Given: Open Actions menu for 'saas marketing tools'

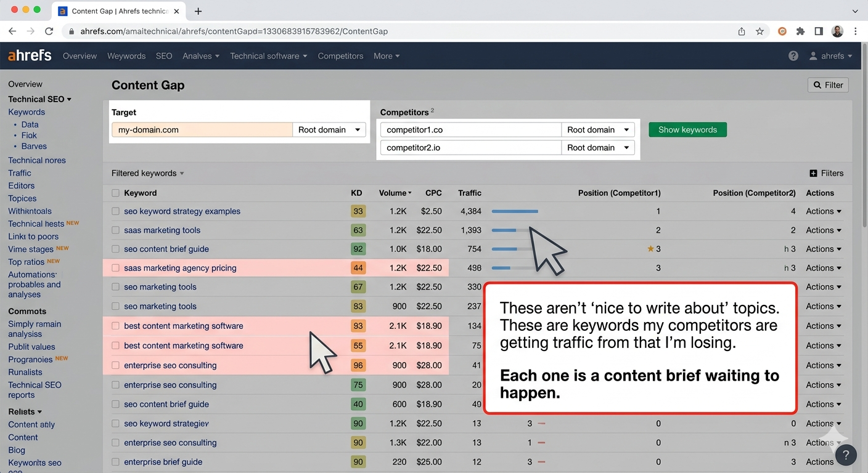Looking at the screenshot, I should coord(824,230).
